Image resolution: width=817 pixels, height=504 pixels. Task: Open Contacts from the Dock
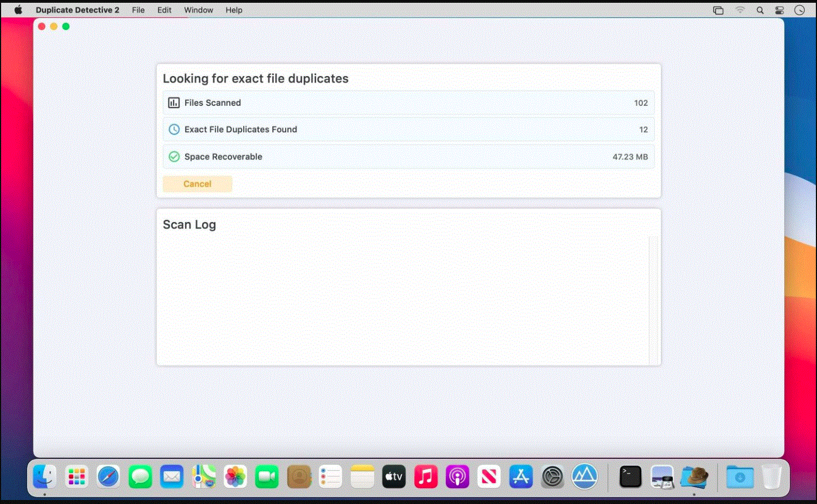tap(299, 477)
